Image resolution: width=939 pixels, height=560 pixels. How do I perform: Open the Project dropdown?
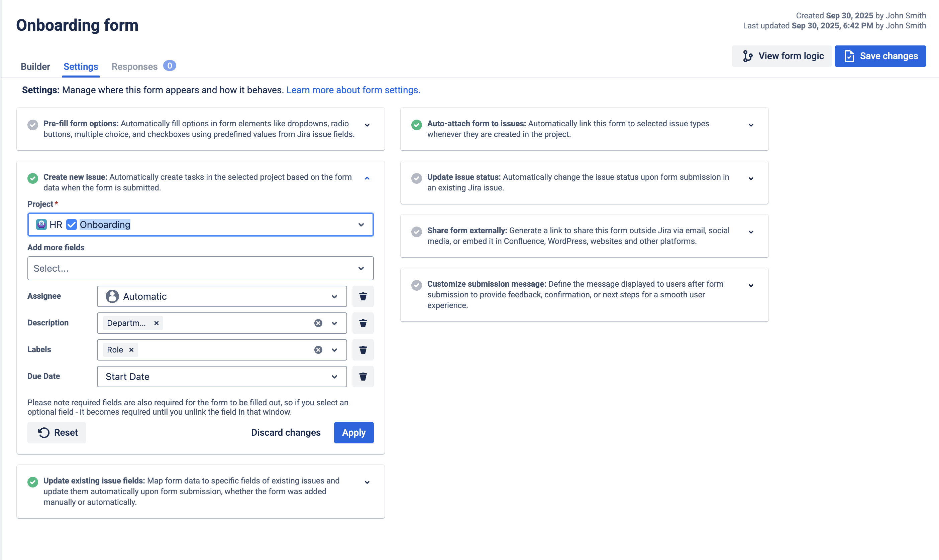click(x=361, y=225)
